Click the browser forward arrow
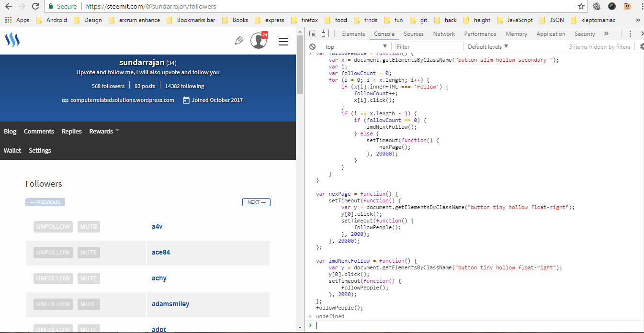This screenshot has width=644, height=333. [x=22, y=6]
